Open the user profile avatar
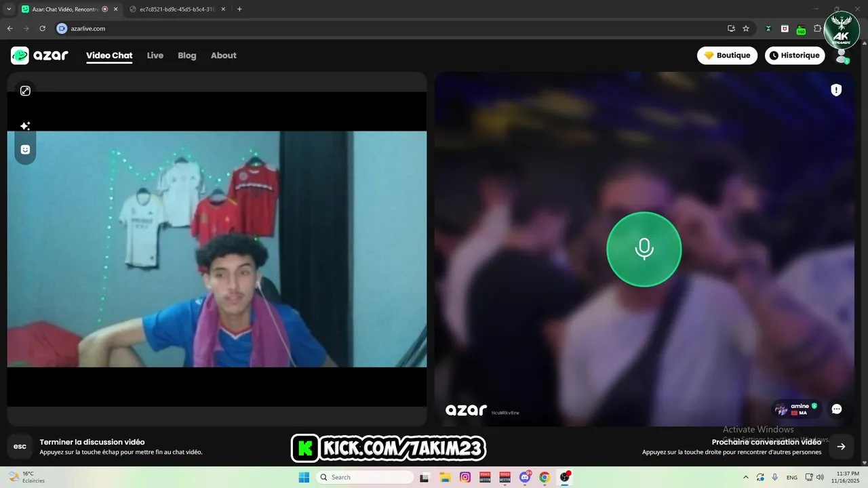 [842, 56]
